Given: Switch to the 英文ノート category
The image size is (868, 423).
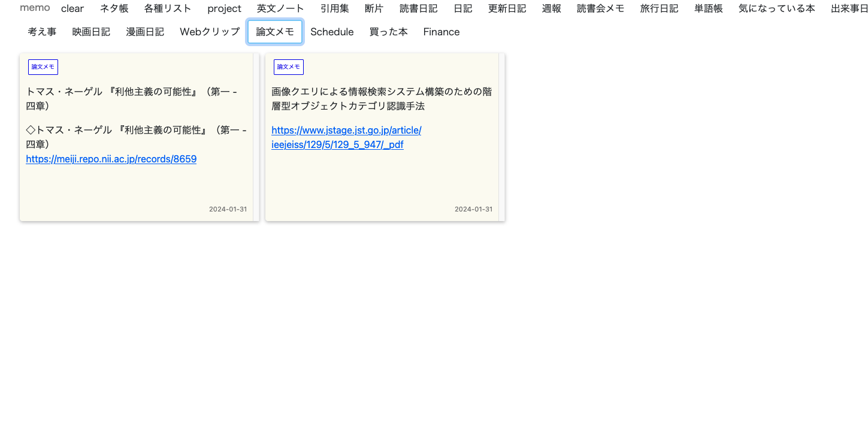Looking at the screenshot, I should coord(280,8).
